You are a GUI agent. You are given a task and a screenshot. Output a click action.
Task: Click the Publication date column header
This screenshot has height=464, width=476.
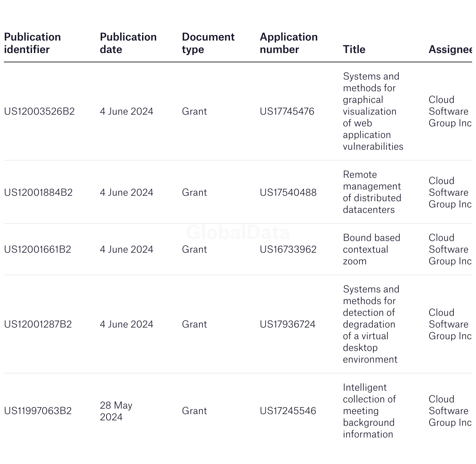click(128, 43)
